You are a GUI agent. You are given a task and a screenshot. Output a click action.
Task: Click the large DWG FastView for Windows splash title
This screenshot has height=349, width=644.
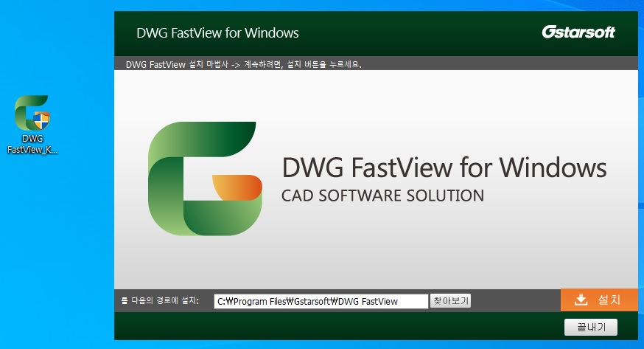[x=444, y=167]
